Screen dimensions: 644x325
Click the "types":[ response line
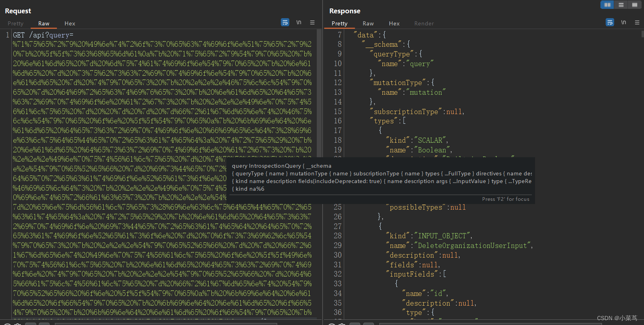[388, 121]
